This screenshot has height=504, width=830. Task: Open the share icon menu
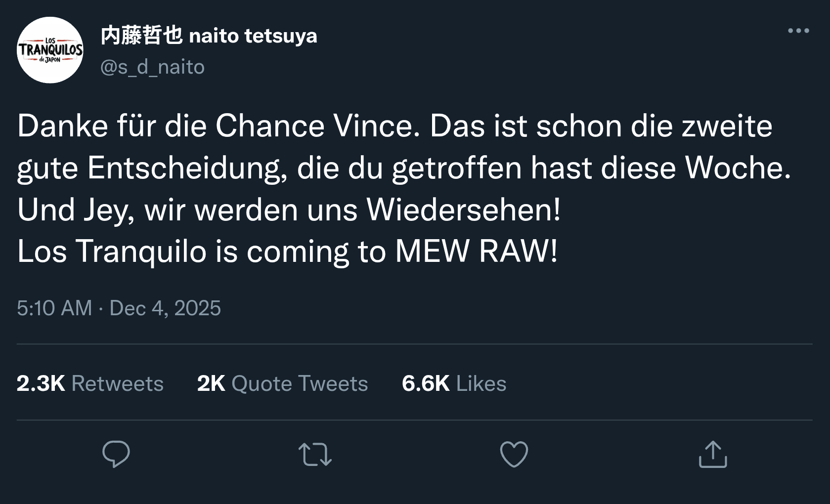click(713, 454)
